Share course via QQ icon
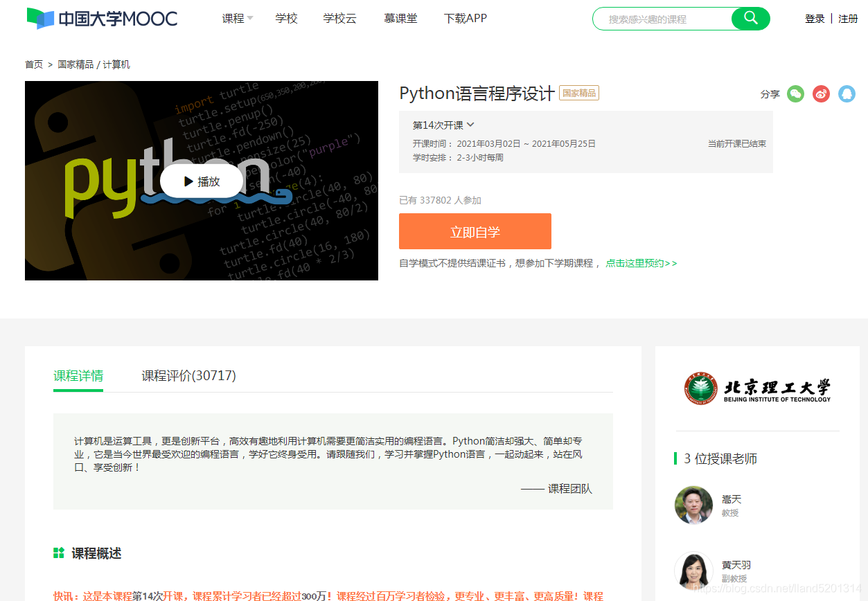This screenshot has width=868, height=601. pos(847,93)
